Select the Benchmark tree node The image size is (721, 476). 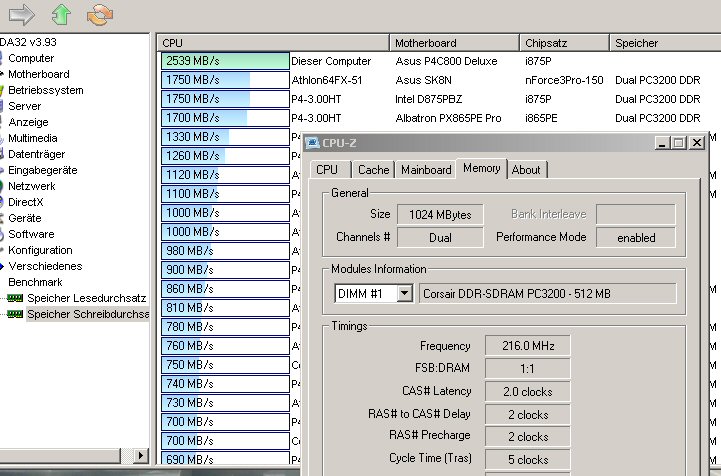coord(35,282)
